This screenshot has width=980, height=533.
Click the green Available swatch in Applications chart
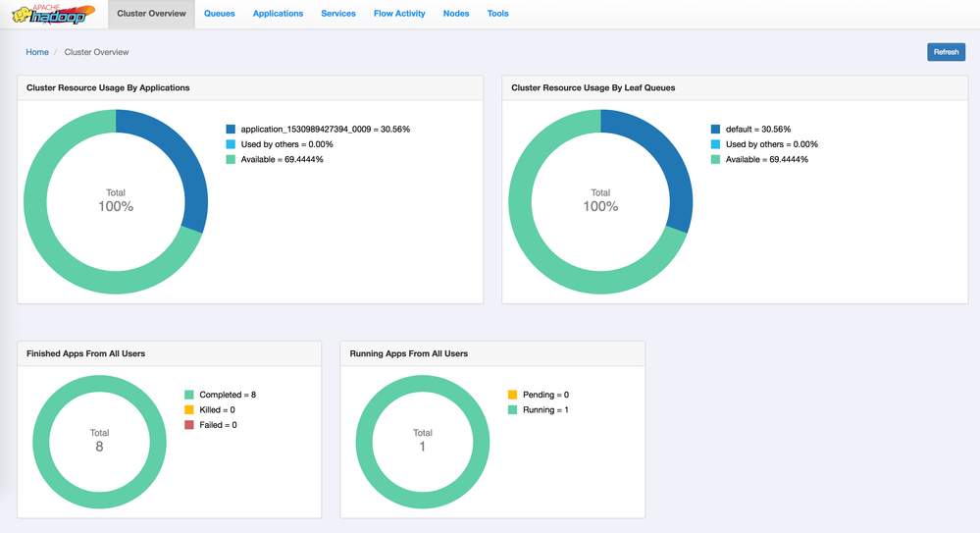pos(231,159)
